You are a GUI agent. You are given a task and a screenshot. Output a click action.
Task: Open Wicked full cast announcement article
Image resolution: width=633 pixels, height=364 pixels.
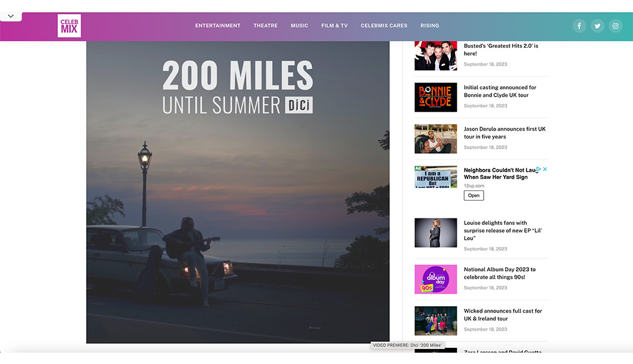pos(503,314)
